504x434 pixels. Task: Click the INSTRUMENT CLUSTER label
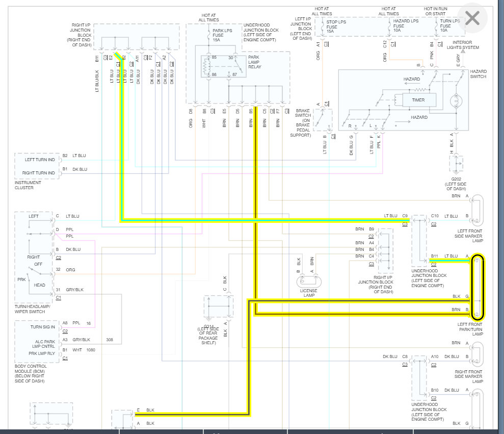[28, 185]
